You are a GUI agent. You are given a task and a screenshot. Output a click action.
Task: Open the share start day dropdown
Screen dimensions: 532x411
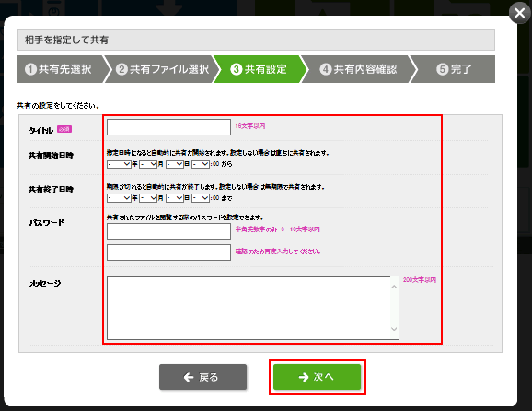tap(175, 164)
